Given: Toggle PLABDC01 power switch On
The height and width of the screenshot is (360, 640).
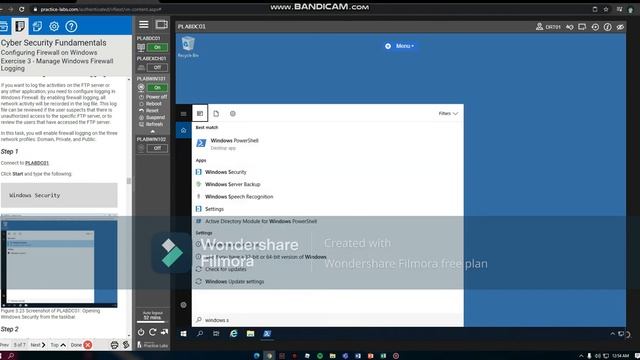Looking at the screenshot, I should [x=157, y=47].
